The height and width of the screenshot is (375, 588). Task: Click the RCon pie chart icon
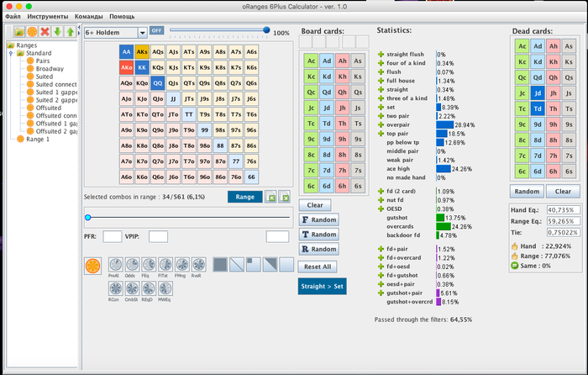point(116,288)
